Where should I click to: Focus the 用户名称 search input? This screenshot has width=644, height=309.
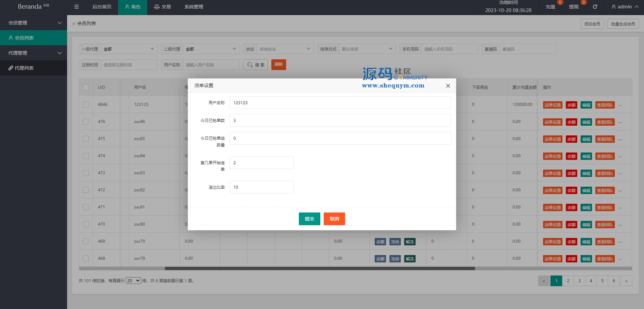click(x=211, y=65)
